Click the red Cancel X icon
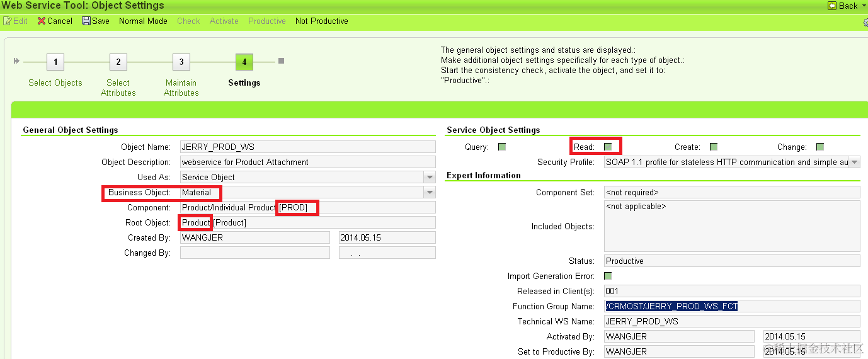The height and width of the screenshot is (359, 868). pos(42,21)
